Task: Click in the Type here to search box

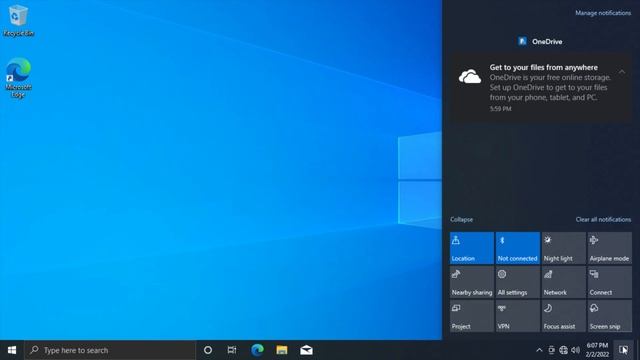Action: pyautogui.click(x=110, y=350)
